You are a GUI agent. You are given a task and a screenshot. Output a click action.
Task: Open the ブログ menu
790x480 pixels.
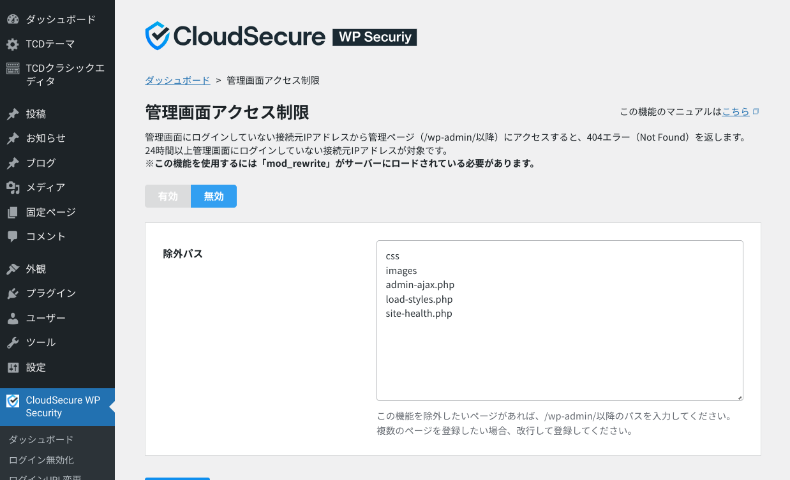(57, 163)
